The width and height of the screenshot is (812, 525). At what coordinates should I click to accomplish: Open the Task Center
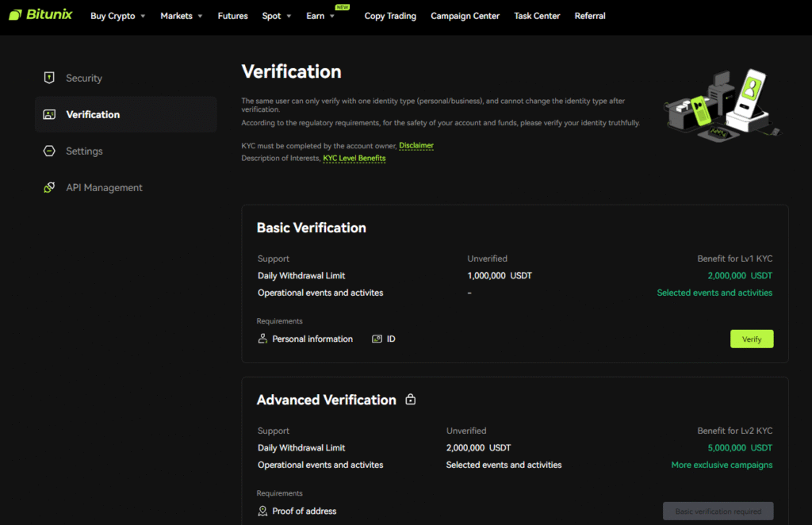click(x=537, y=16)
